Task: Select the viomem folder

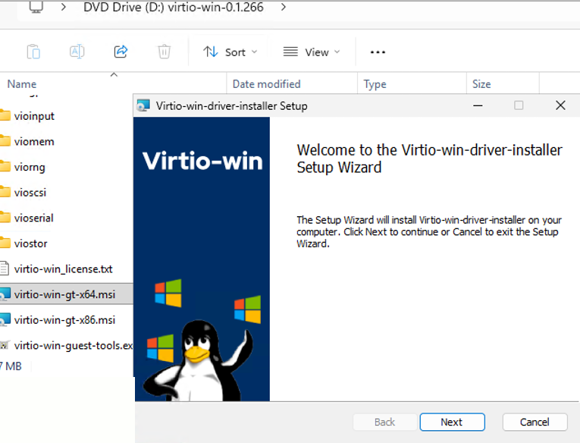Action: (x=34, y=142)
